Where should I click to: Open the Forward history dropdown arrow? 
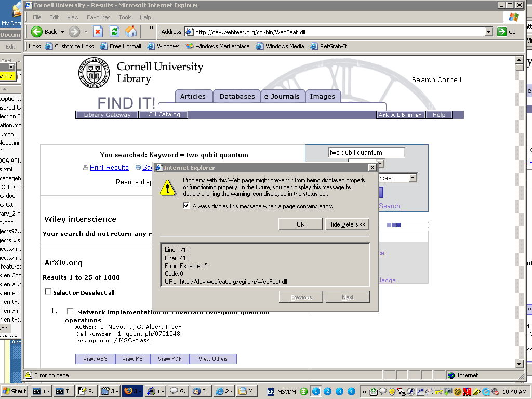pyautogui.click(x=86, y=32)
